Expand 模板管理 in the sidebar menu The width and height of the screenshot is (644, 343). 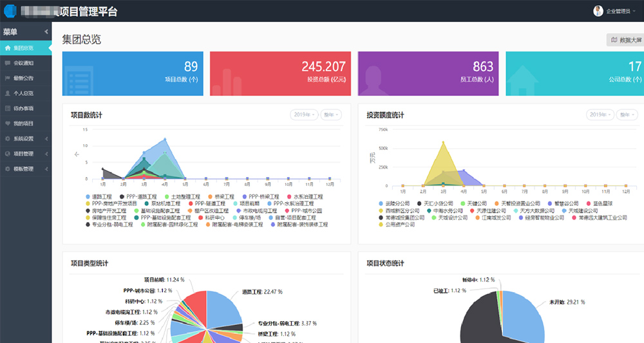click(x=26, y=169)
